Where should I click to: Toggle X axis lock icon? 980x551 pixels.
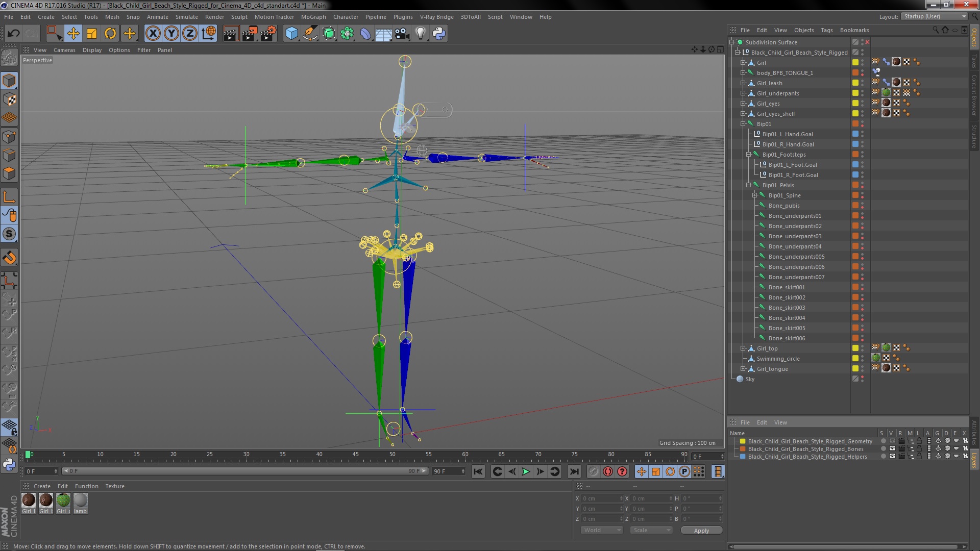click(153, 34)
